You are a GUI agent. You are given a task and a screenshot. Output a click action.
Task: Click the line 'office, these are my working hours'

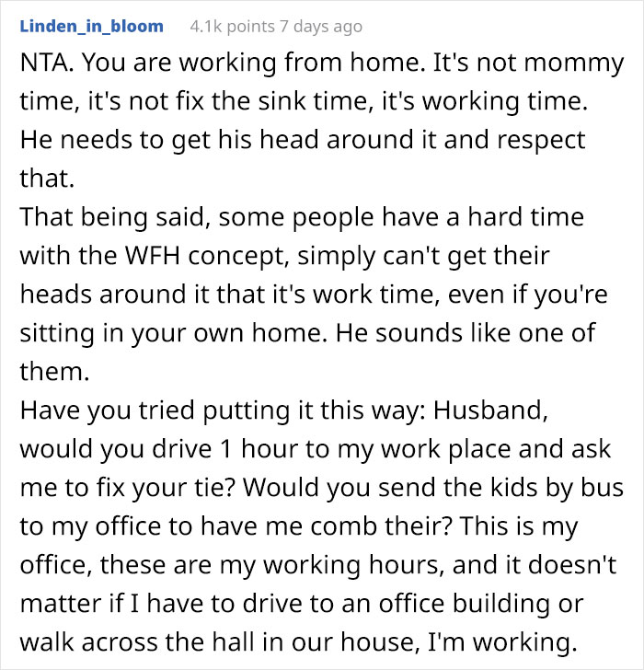pyautogui.click(x=318, y=565)
